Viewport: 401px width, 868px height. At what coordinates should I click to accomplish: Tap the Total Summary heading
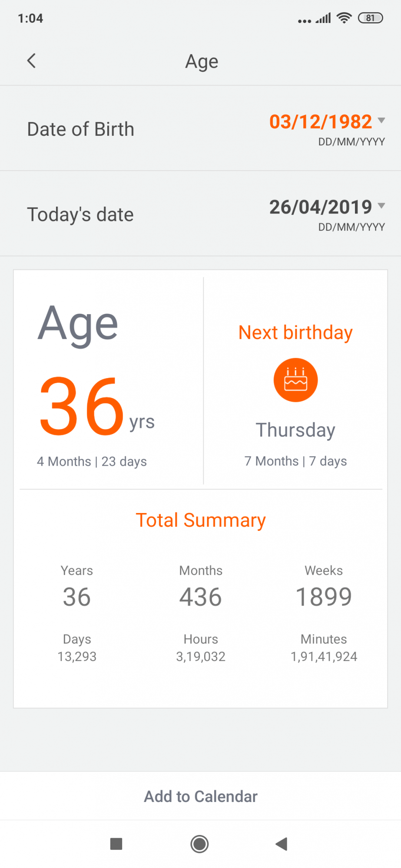coord(201,520)
